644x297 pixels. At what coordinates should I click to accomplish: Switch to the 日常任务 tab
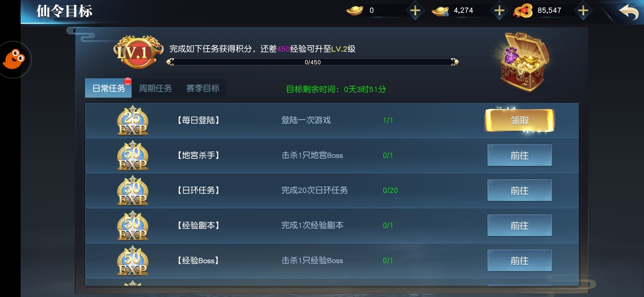tap(108, 88)
